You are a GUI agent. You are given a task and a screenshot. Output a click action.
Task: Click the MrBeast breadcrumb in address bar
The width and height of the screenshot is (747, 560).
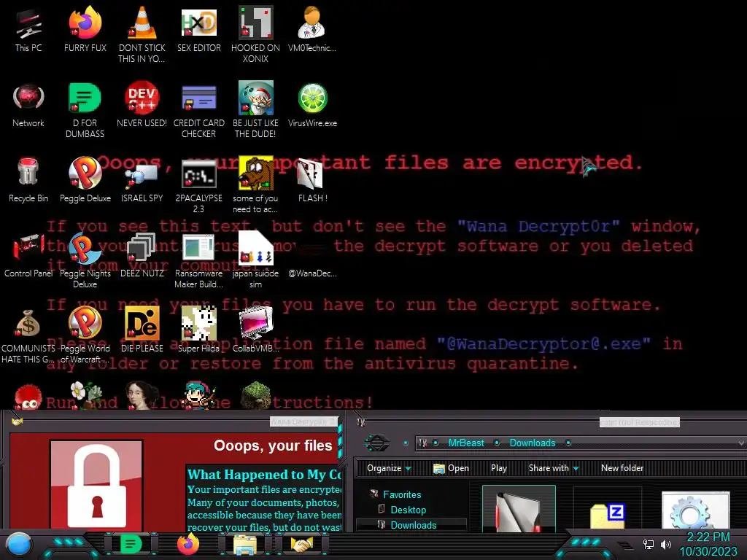pos(466,443)
